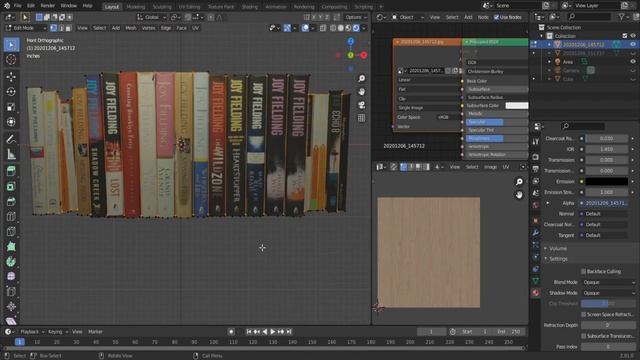Viewport: 640px width, 360px height.
Task: Open the Tool properties tab icon
Action: click(536, 142)
